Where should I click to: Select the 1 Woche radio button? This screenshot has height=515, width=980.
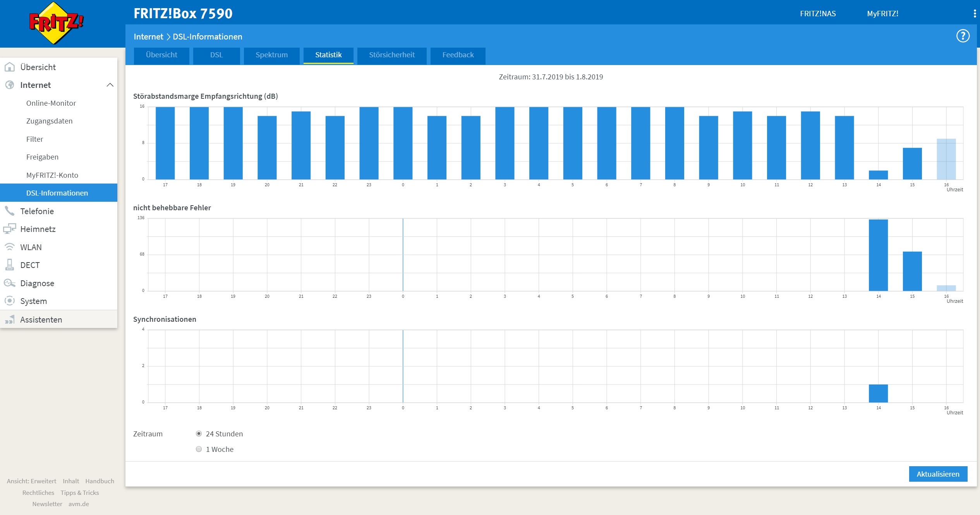(x=199, y=449)
